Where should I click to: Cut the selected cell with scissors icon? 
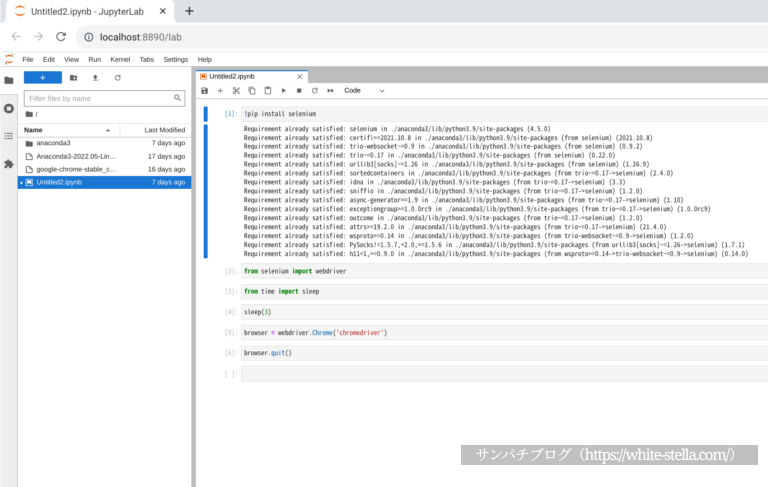(x=236, y=91)
